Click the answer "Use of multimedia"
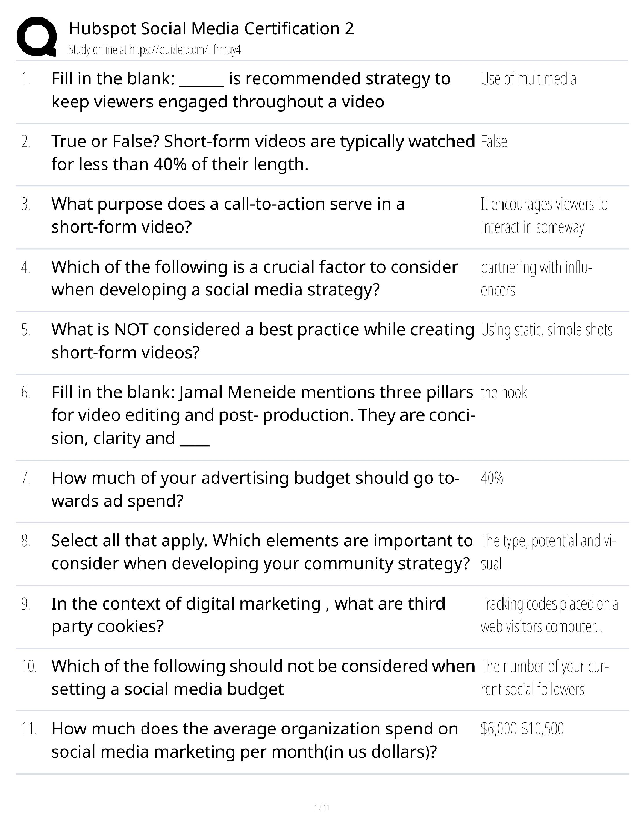The width and height of the screenshot is (644, 834). click(x=528, y=79)
